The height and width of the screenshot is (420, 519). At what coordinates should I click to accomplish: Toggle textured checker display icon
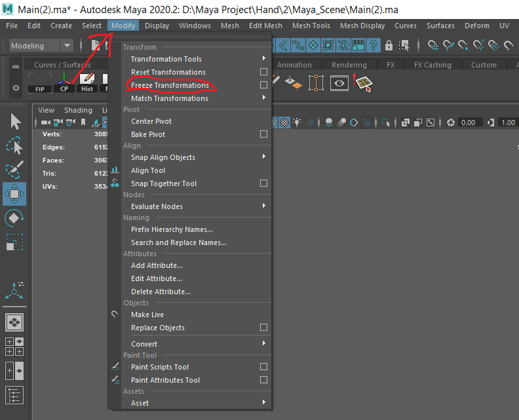(284, 123)
